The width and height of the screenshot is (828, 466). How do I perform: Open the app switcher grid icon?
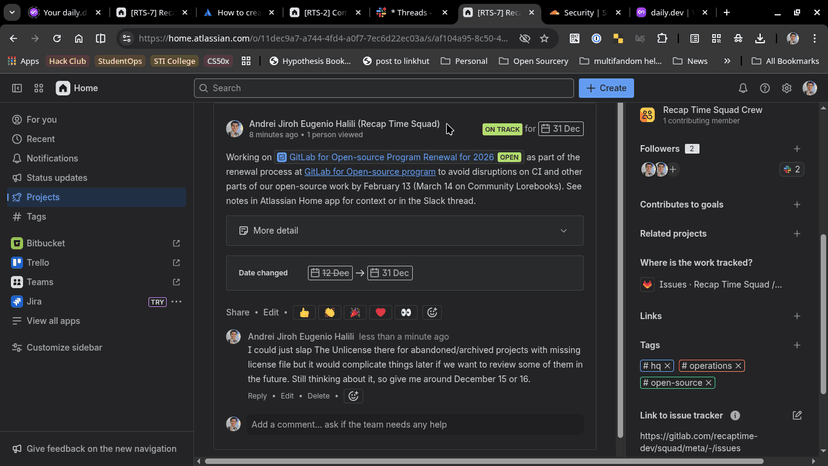(x=39, y=88)
